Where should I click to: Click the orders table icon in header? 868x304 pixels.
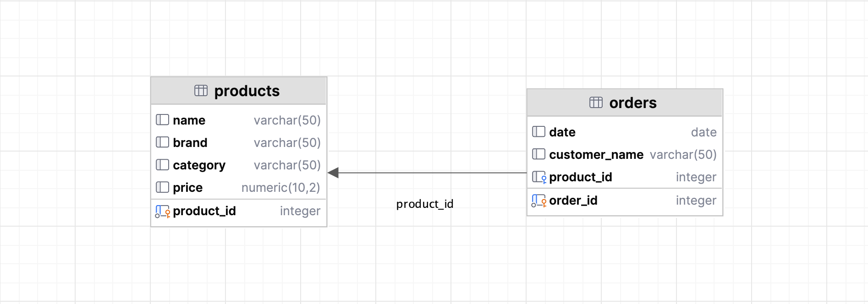[x=596, y=103]
